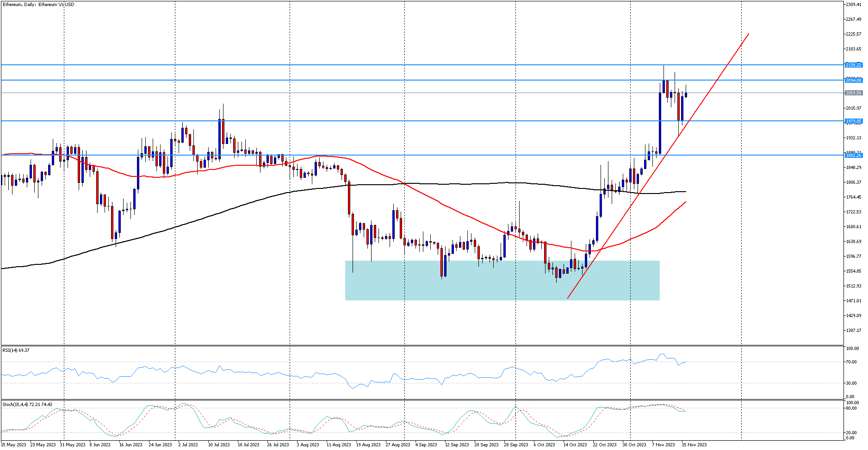Screen dimensions: 868x450
Task: Click the '31 May 2023' date label
Action: click(73, 445)
